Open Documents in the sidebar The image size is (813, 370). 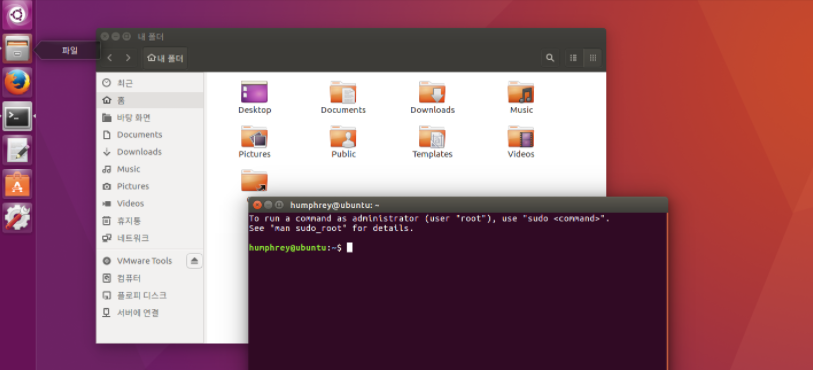pos(150,135)
